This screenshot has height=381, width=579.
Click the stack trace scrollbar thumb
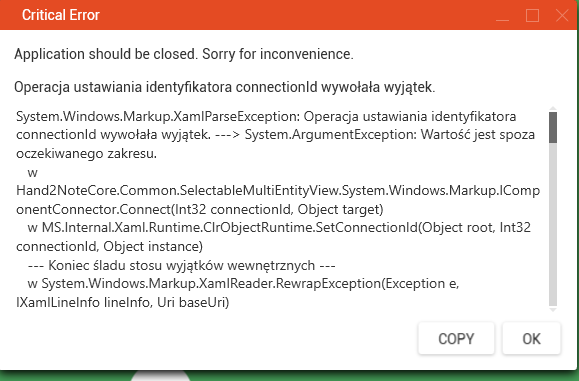pyautogui.click(x=553, y=127)
